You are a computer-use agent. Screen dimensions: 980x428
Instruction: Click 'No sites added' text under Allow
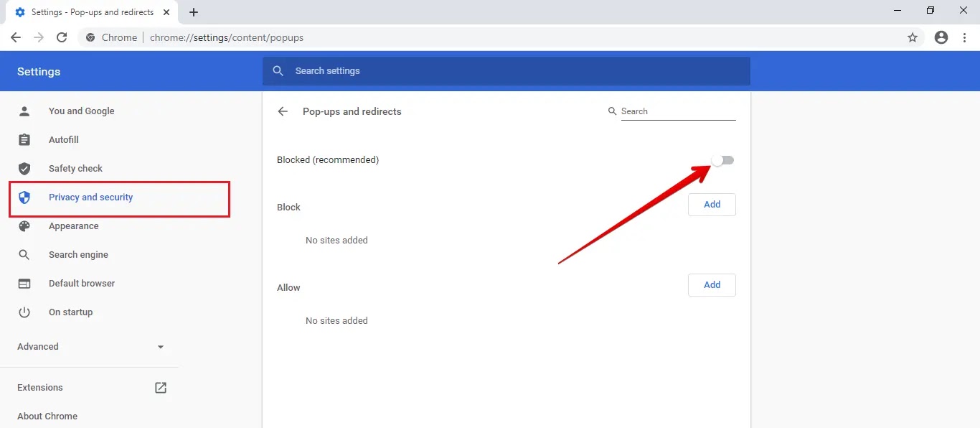coord(336,321)
